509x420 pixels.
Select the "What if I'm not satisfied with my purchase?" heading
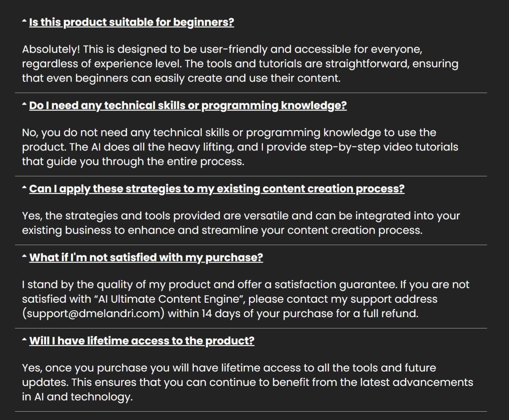pos(146,257)
